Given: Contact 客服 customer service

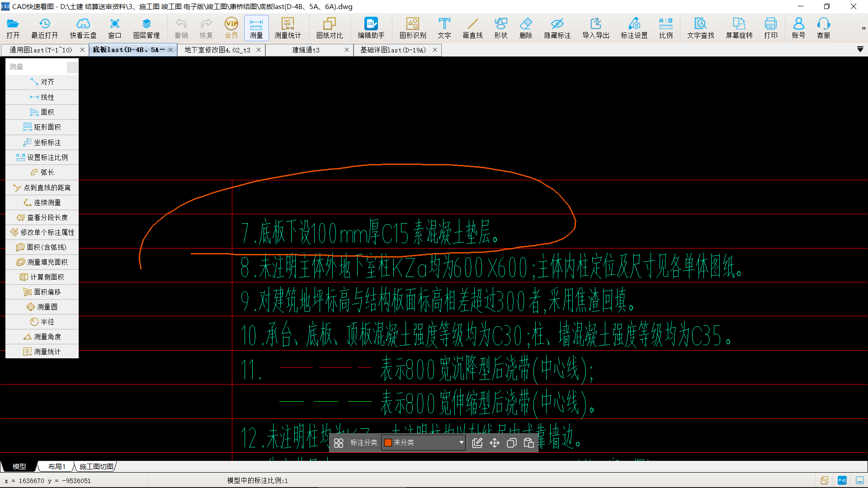Looking at the screenshot, I should pos(824,28).
